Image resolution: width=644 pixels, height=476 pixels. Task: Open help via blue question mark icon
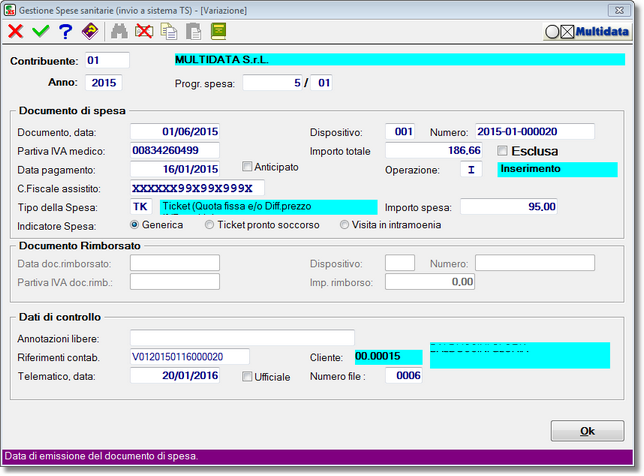[x=65, y=32]
